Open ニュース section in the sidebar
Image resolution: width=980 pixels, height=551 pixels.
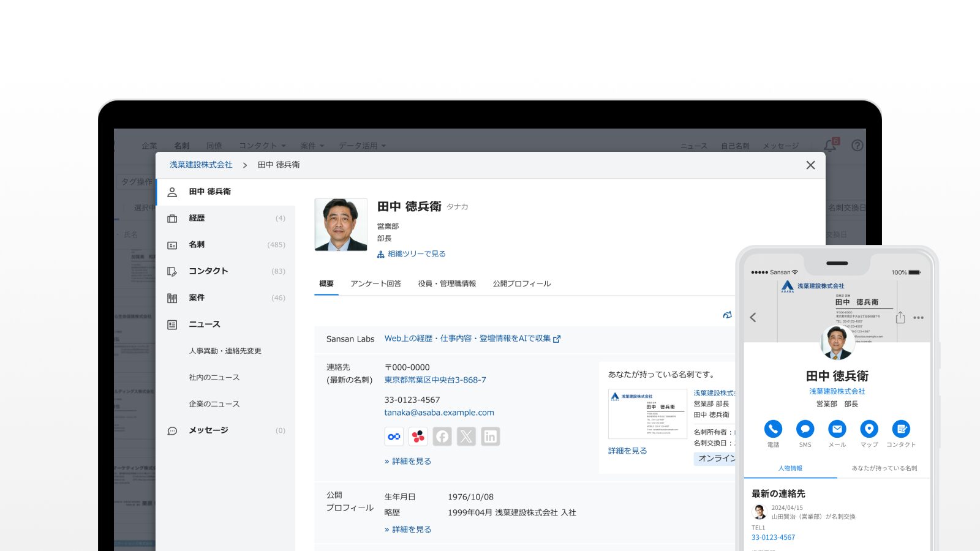225,324
